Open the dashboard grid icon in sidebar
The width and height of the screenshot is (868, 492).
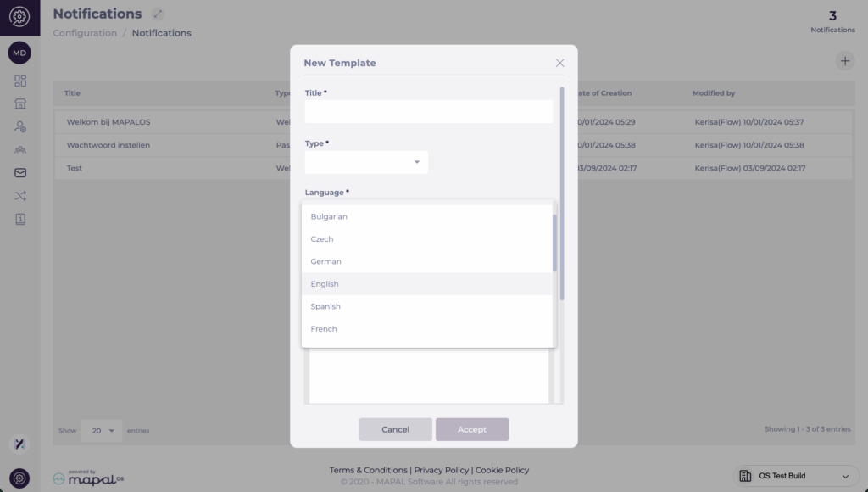point(20,81)
